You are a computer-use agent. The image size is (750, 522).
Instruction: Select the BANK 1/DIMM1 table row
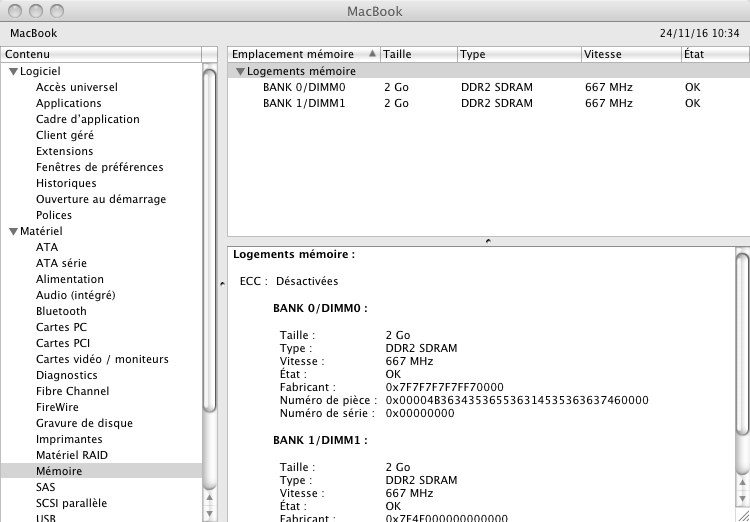pos(489,103)
